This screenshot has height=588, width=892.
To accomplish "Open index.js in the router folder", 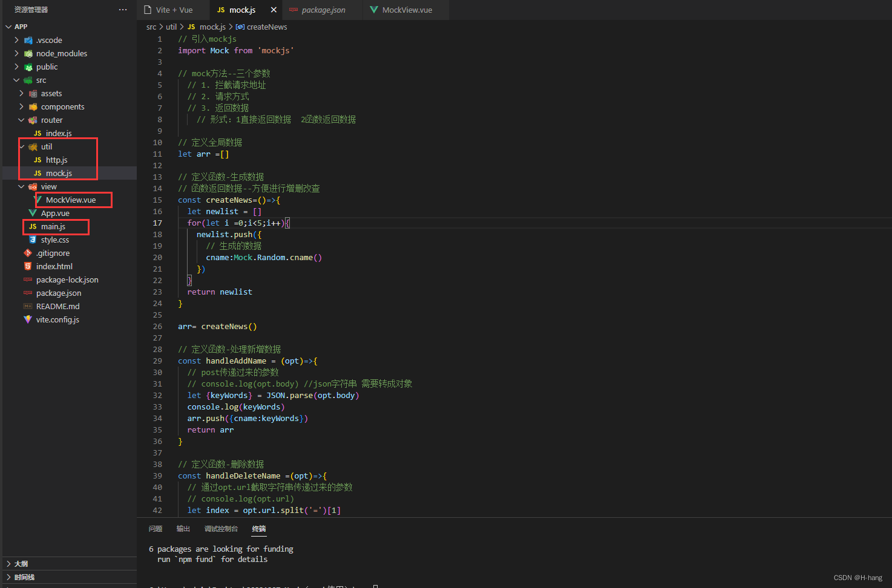I will (x=59, y=133).
